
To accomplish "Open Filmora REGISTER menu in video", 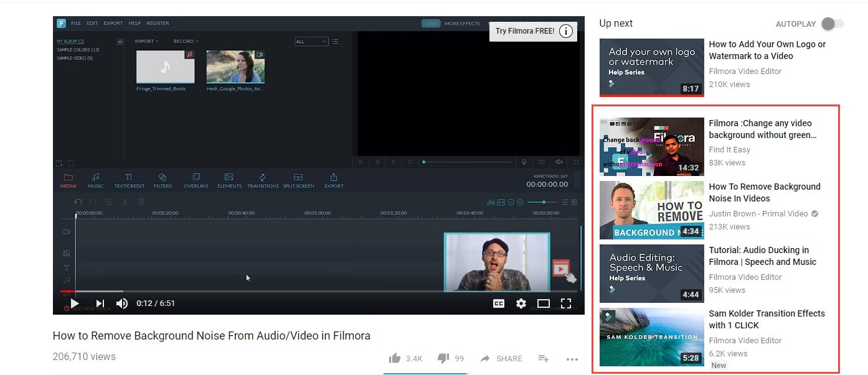I will (x=158, y=23).
